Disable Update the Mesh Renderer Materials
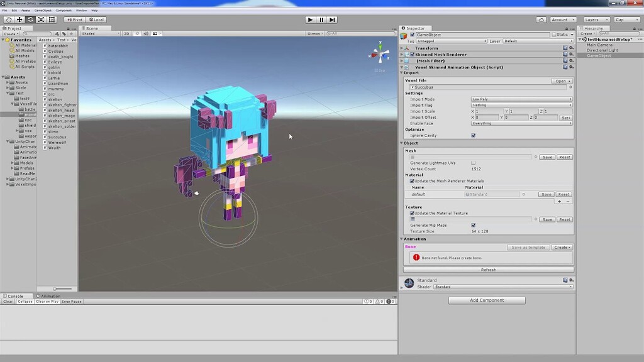Image resolution: width=644 pixels, height=362 pixels. (x=411, y=181)
